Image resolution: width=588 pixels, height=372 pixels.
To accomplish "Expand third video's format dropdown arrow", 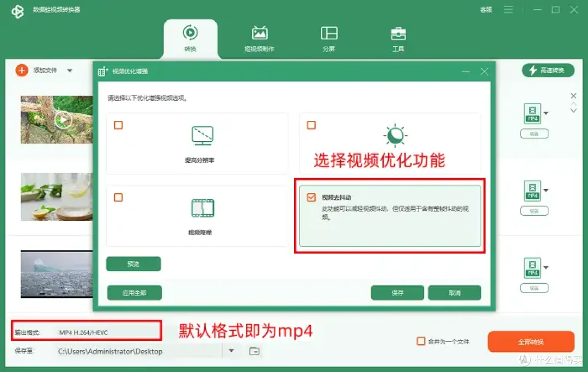I will (546, 268).
